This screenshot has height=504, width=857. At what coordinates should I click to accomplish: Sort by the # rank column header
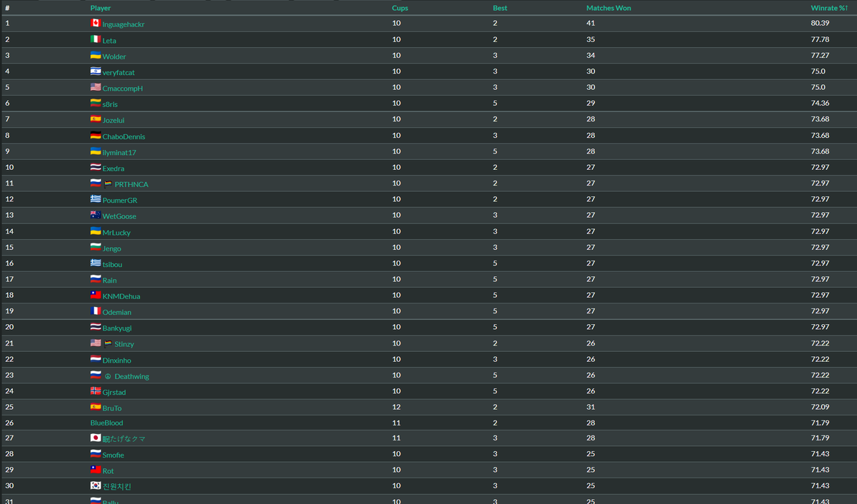(x=7, y=8)
